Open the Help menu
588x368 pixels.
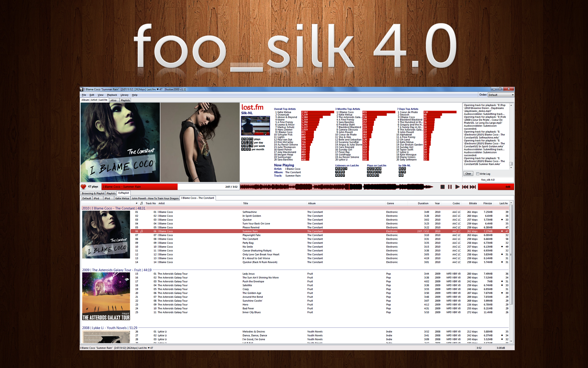coord(135,95)
